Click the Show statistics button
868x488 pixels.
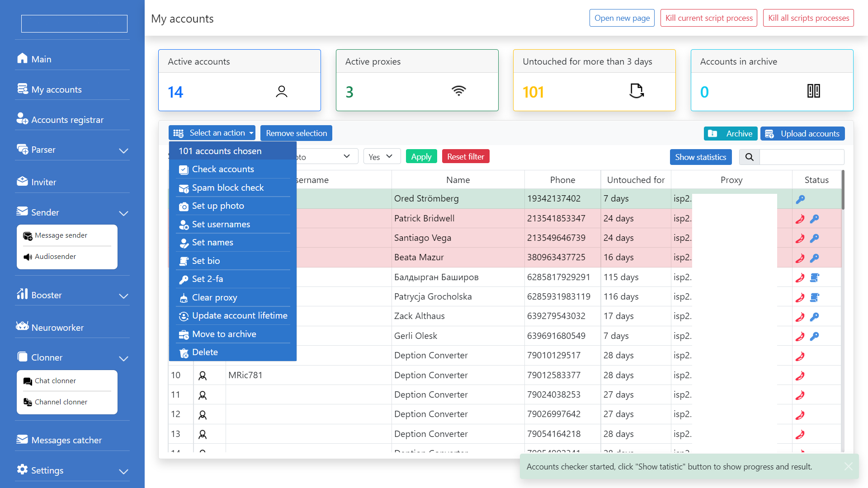701,157
